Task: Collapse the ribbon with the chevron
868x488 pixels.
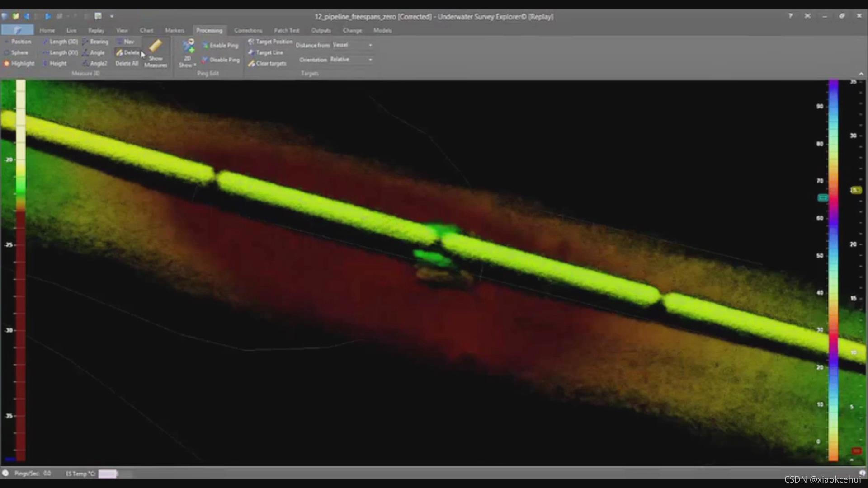Action: (861, 74)
